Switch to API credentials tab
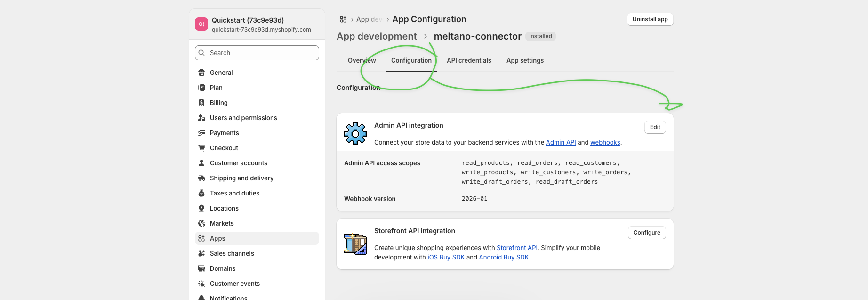The width and height of the screenshot is (868, 300). [469, 60]
